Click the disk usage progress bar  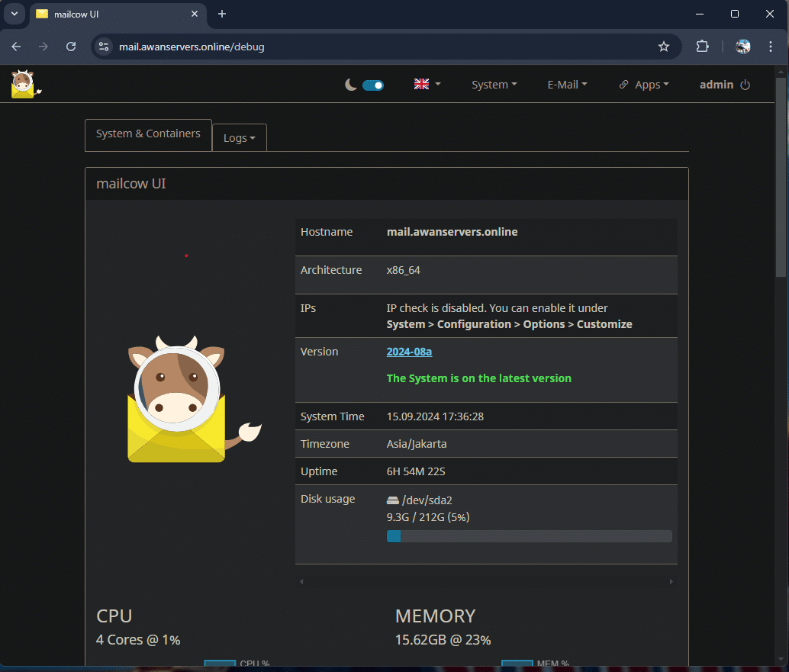coord(529,536)
